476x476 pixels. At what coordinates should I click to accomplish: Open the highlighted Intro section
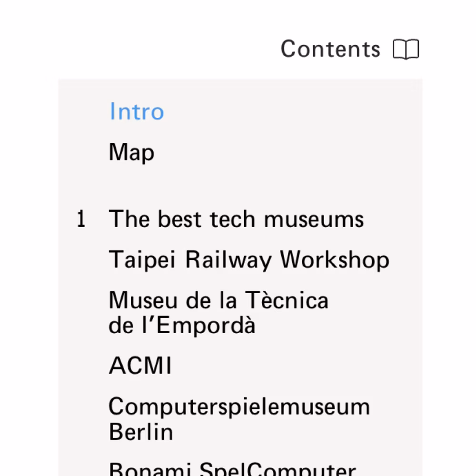137,111
